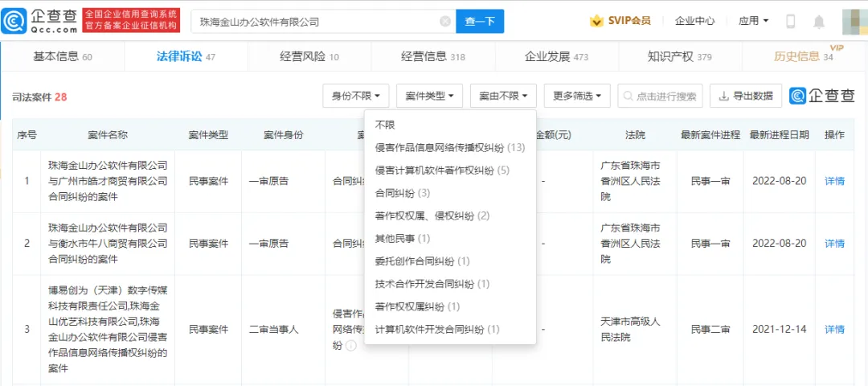Viewport: 868px width, 386px height.
Task: Switch to 基本信息 tab
Action: (x=63, y=56)
